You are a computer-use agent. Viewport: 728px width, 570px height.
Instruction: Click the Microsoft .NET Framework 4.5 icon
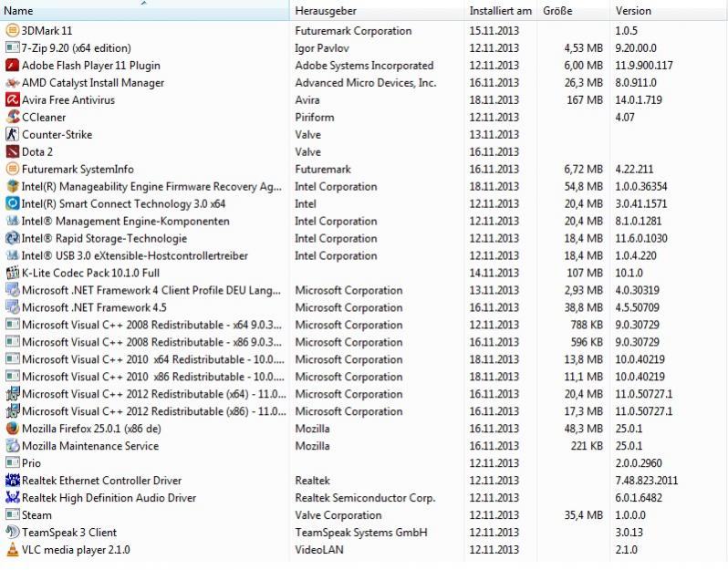13,307
